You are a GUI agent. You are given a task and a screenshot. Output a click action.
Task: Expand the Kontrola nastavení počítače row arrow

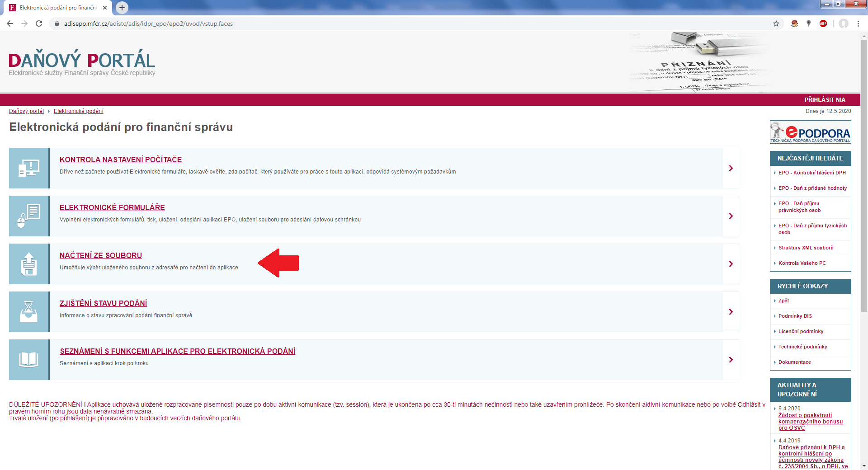pyautogui.click(x=731, y=168)
